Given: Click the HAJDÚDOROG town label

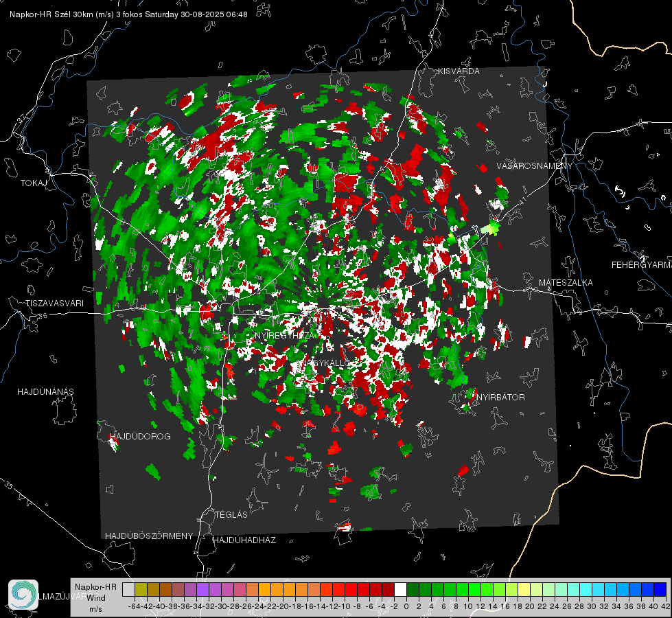Looking at the screenshot, I should pos(140,437).
